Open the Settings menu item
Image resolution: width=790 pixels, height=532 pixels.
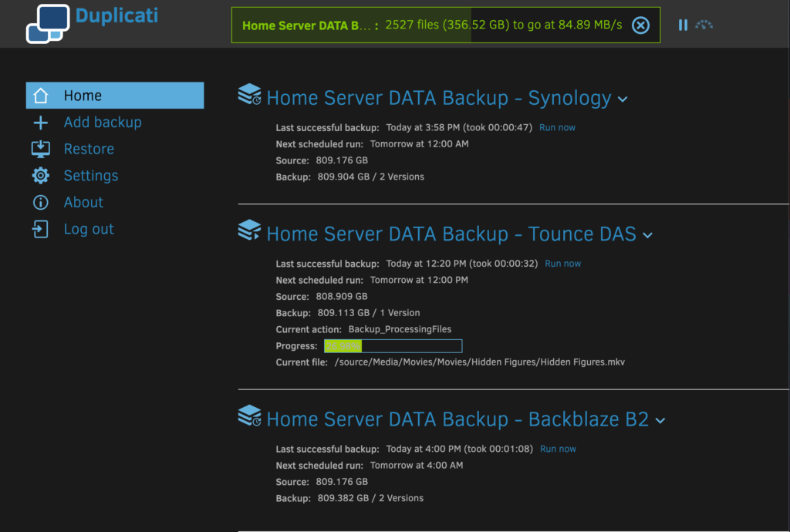91,176
